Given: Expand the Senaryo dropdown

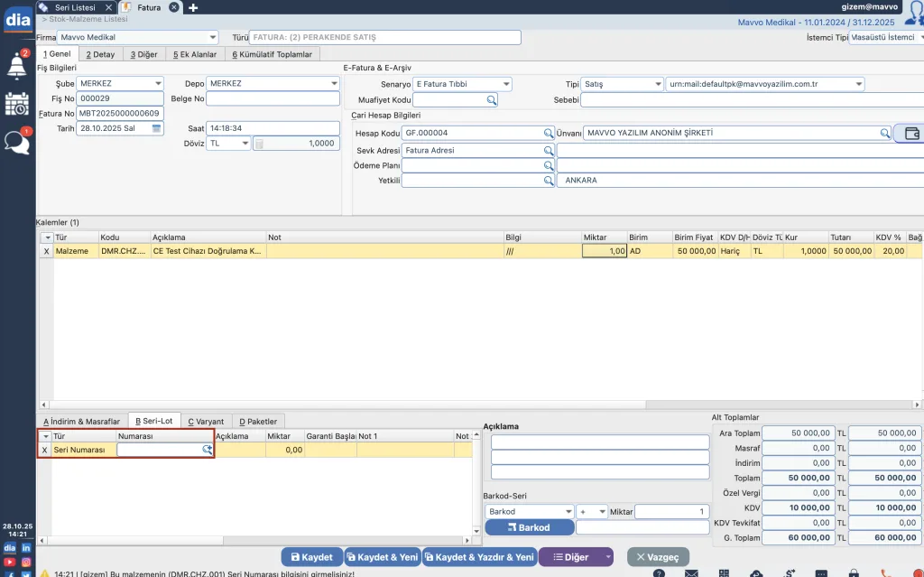Looking at the screenshot, I should (506, 84).
